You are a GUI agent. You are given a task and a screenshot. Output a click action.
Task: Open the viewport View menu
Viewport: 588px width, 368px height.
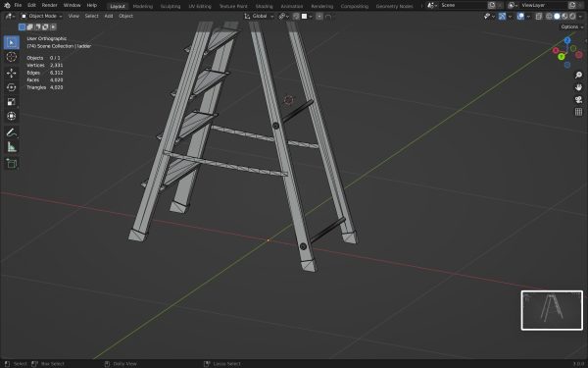pos(73,16)
